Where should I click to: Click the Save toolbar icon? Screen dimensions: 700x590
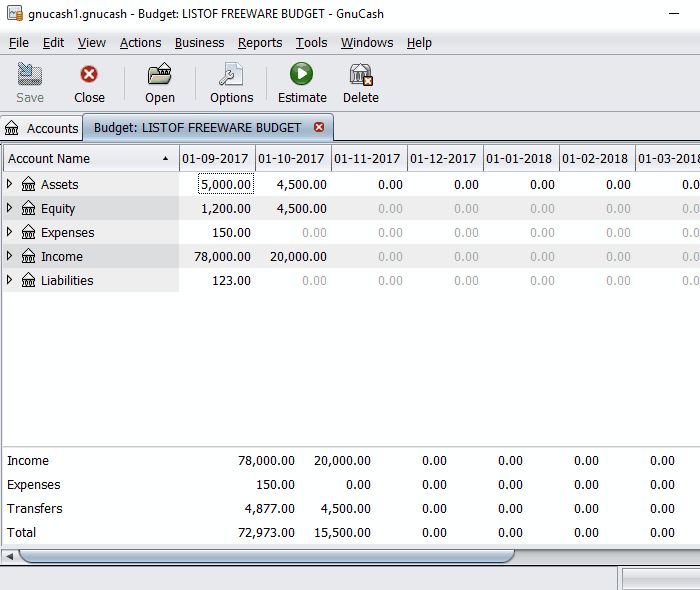tap(30, 74)
